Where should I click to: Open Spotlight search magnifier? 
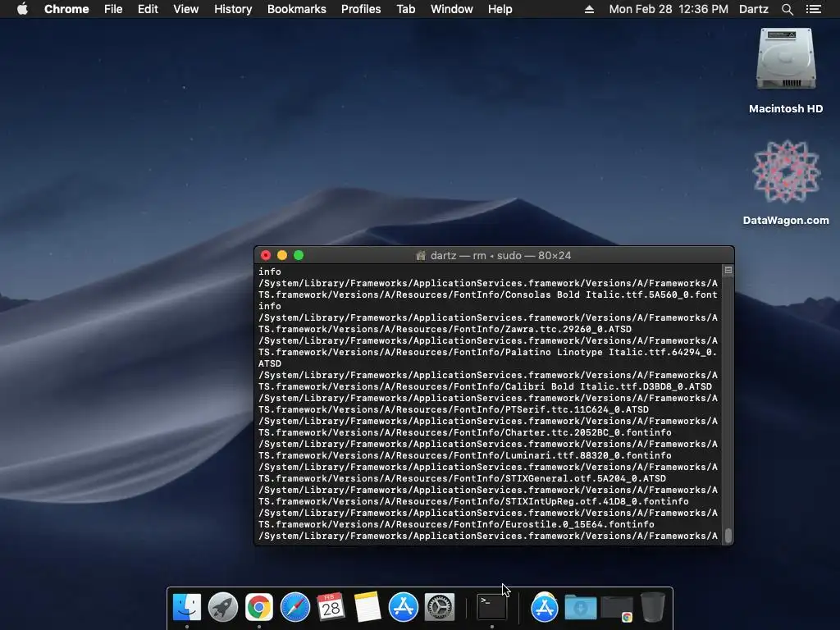coord(787,9)
